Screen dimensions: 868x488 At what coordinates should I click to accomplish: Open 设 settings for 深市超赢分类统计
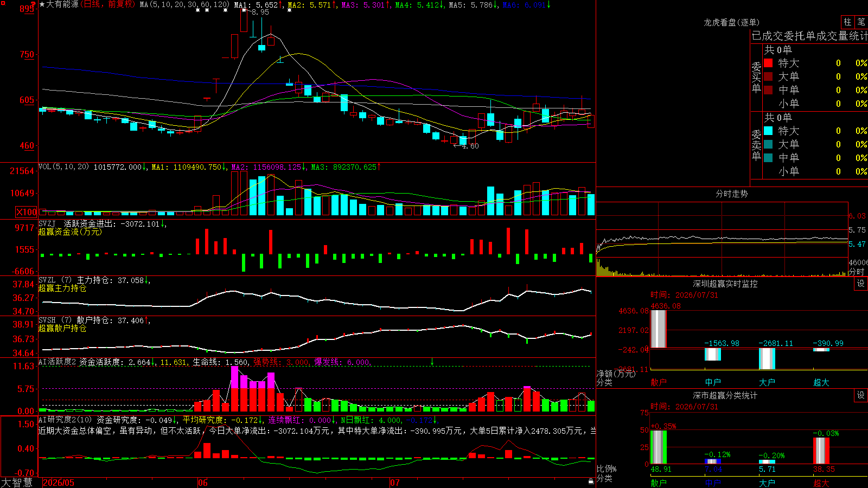click(x=861, y=395)
